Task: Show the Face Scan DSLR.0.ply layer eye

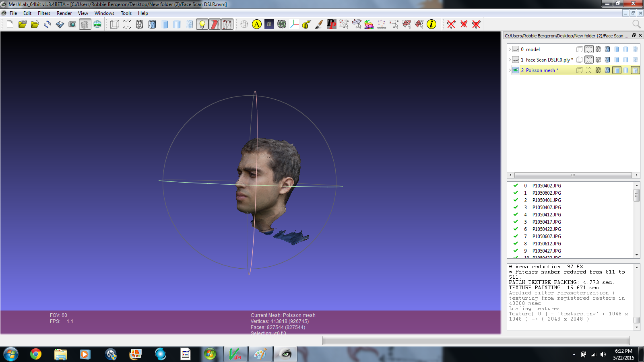Action: pyautogui.click(x=516, y=60)
